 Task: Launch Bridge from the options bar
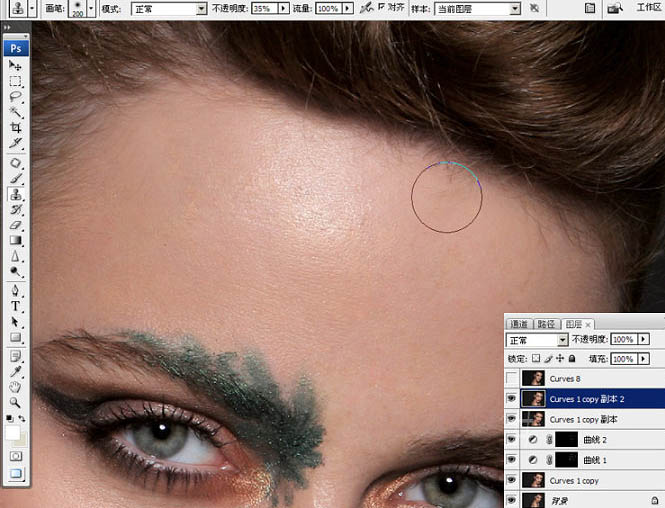(x=615, y=8)
